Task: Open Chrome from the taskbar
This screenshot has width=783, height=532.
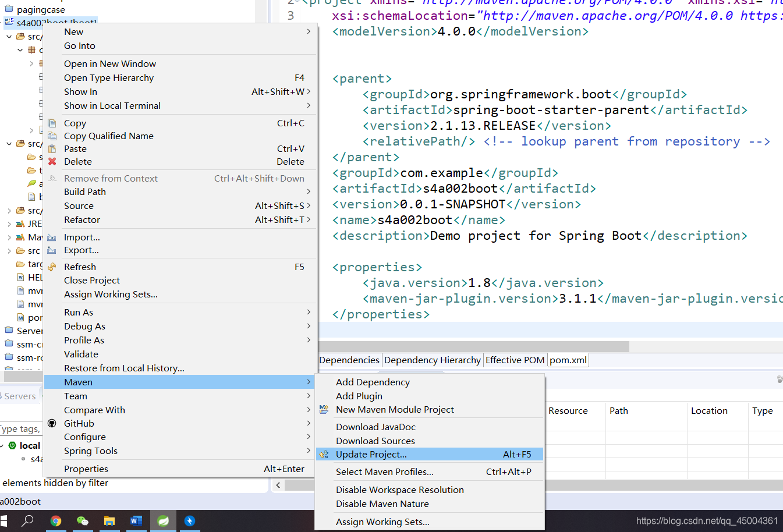Action: point(56,521)
